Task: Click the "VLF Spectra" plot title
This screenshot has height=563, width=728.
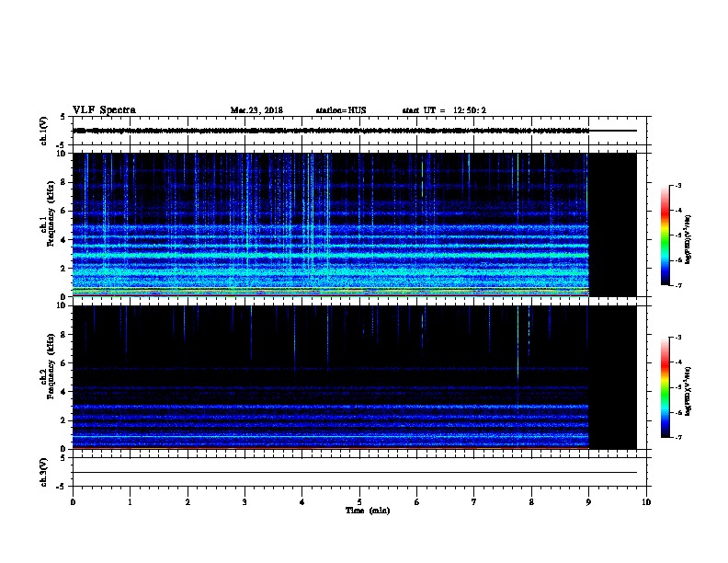Action: [104, 110]
